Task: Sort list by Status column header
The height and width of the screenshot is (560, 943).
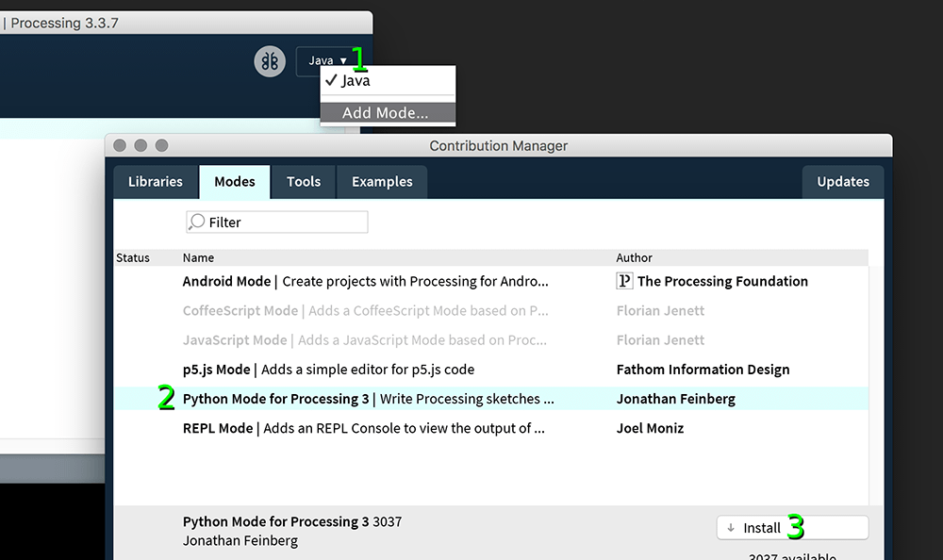Action: tap(133, 257)
